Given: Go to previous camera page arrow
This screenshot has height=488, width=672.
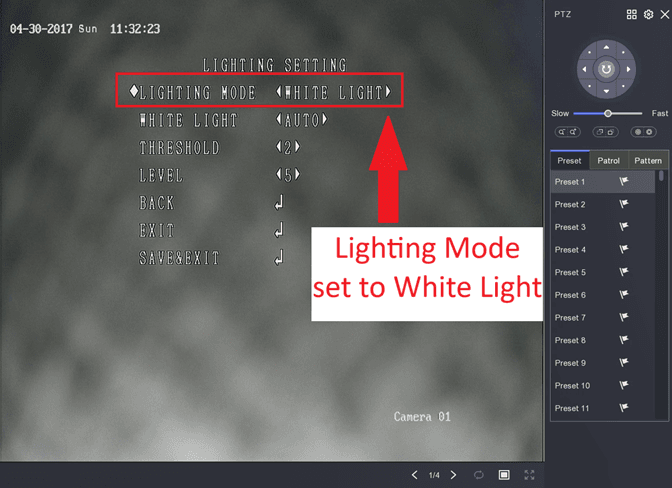Looking at the screenshot, I should click(414, 475).
